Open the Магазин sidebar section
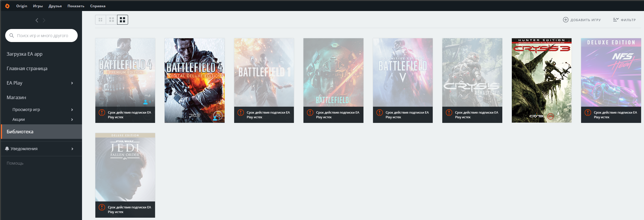The height and width of the screenshot is (220, 644). tap(17, 97)
